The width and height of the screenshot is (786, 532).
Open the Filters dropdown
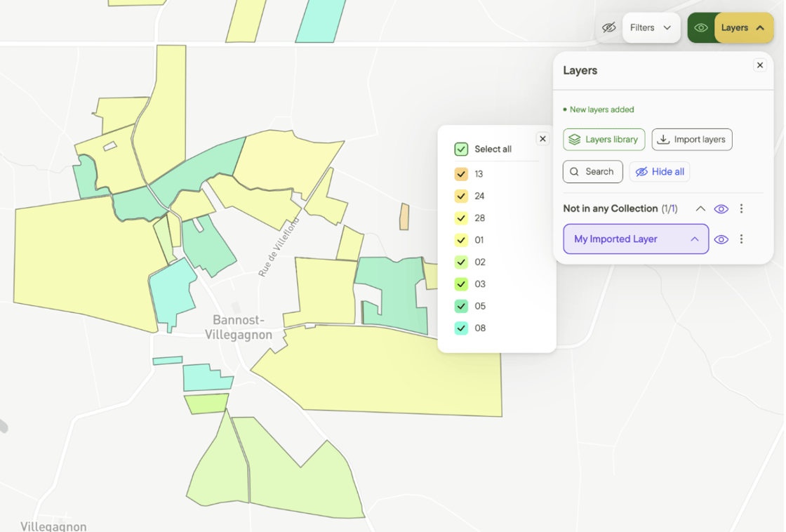click(x=651, y=27)
